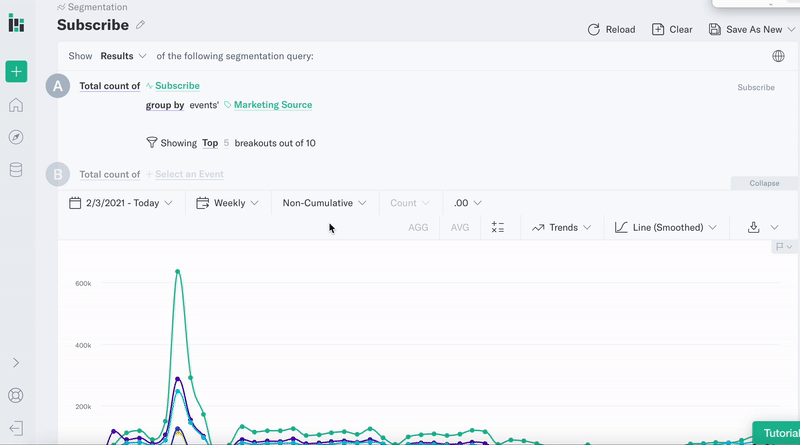Open the compass explore icon
The image size is (800, 445).
pos(16,137)
